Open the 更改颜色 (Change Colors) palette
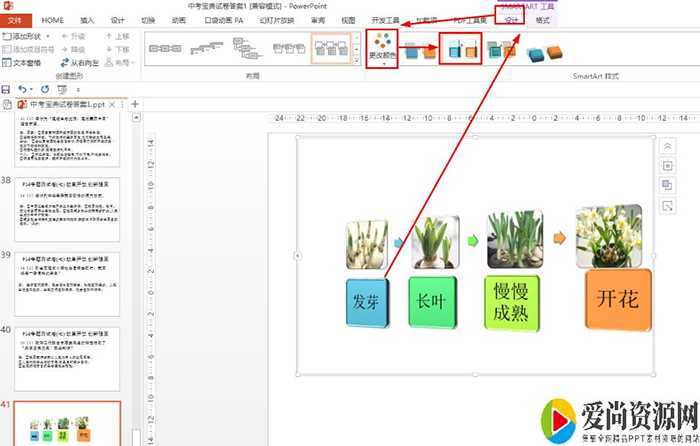 tap(382, 48)
